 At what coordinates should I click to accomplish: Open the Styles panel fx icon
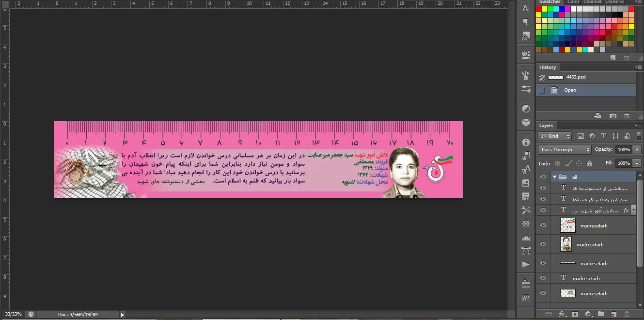pos(526,37)
